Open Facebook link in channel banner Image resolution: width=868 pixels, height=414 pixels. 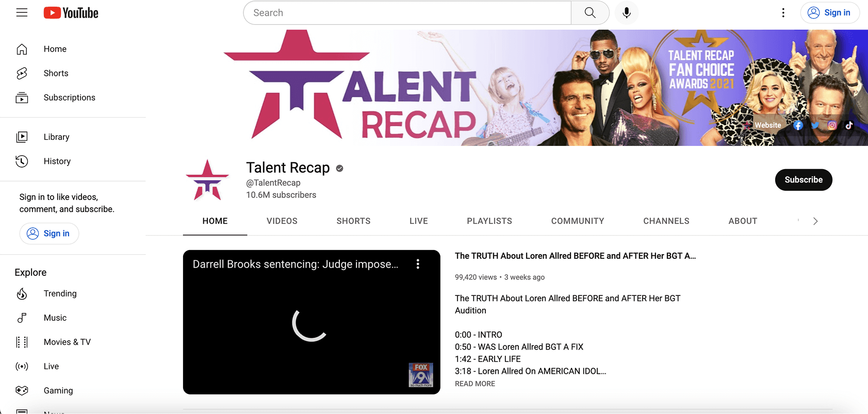[798, 125]
